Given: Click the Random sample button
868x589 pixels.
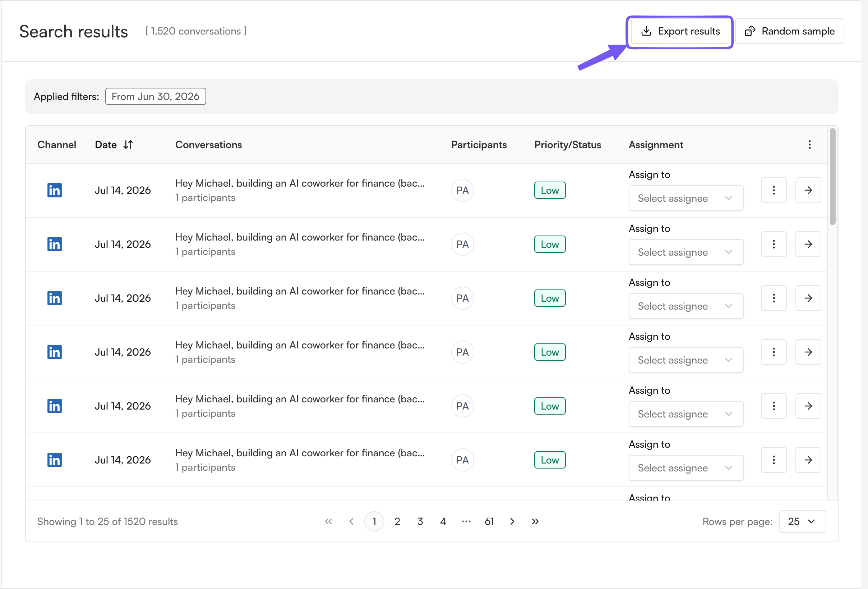Looking at the screenshot, I should tap(790, 31).
